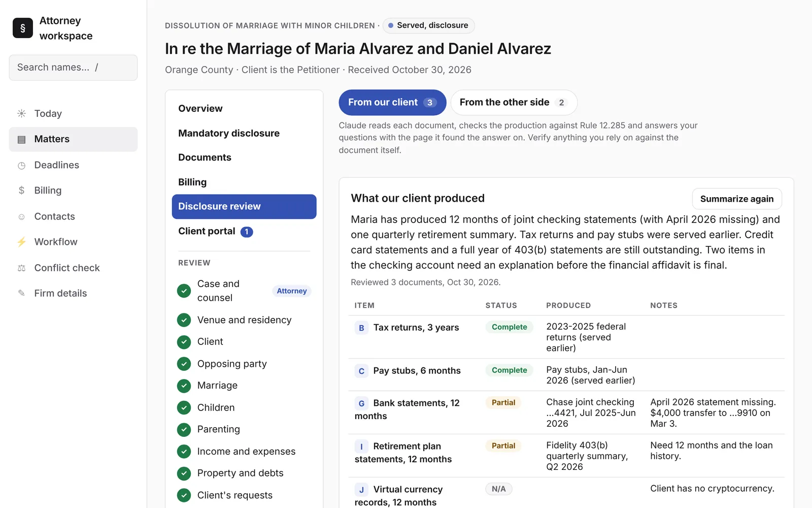This screenshot has height=508, width=812.
Task: Open Property and debts review step
Action: pyautogui.click(x=244, y=473)
